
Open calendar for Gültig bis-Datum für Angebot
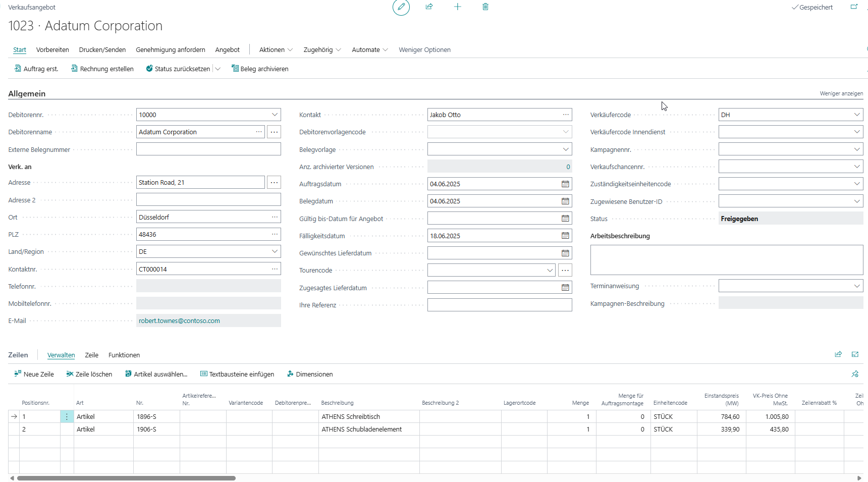[565, 219]
